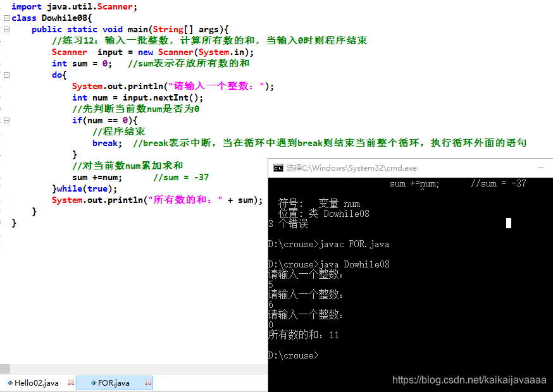
Task: Click the 'import java.util.Scanner;' line
Action: 75,7
